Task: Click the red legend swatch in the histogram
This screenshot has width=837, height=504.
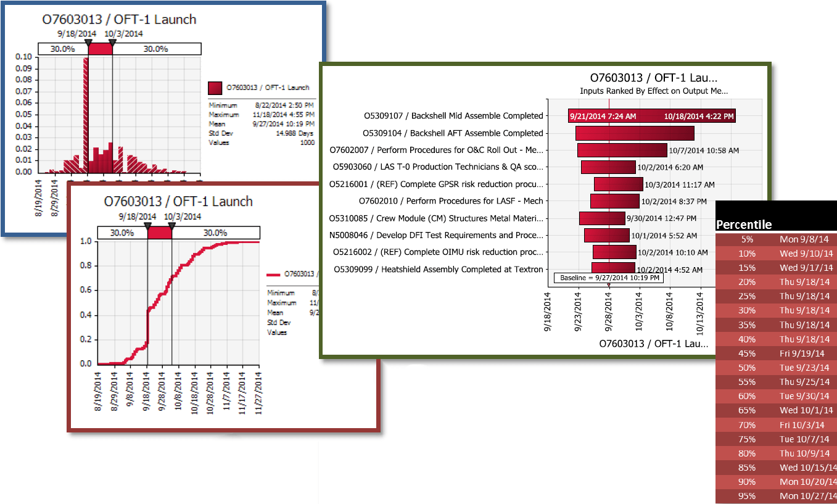Action: point(215,88)
